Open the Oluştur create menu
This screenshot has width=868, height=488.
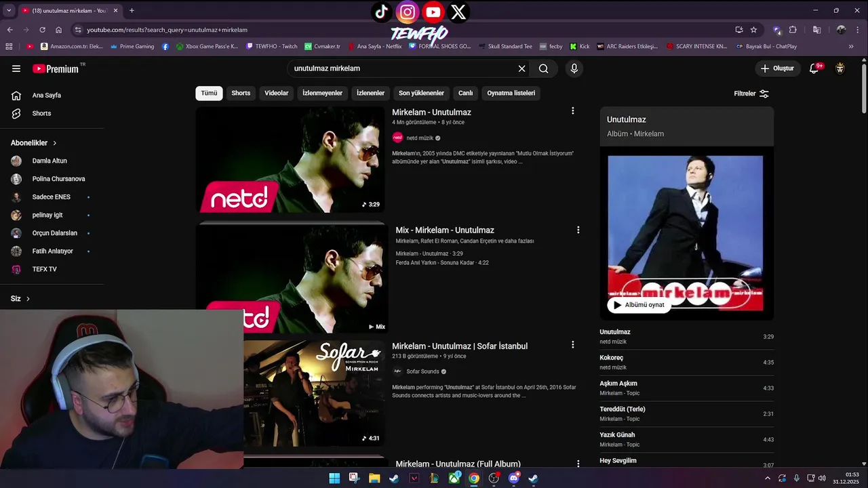click(777, 68)
